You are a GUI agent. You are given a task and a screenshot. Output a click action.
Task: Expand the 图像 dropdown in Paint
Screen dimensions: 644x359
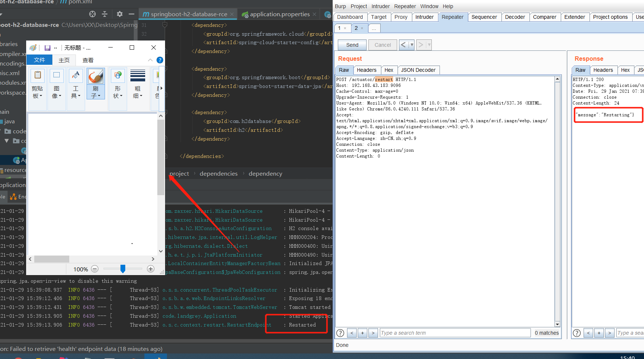(x=57, y=92)
